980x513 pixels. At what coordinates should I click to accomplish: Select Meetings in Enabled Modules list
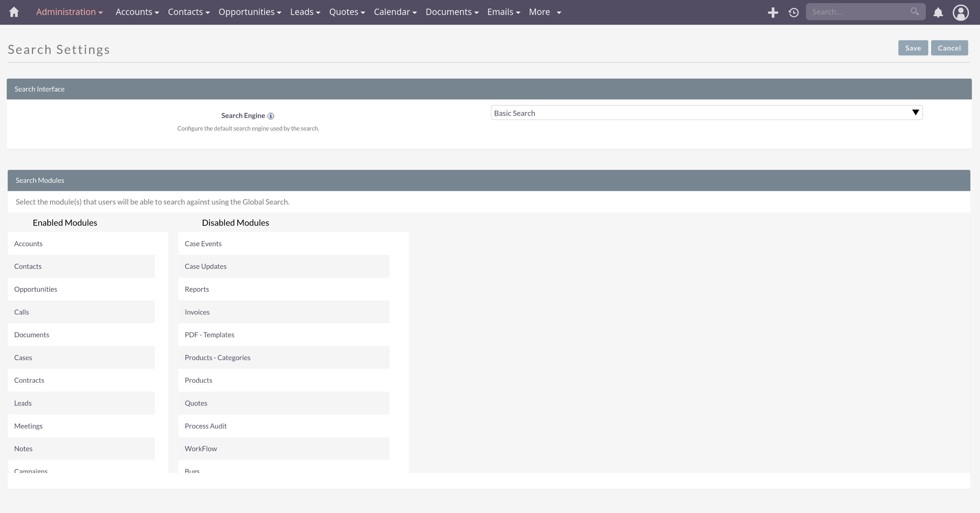(28, 426)
